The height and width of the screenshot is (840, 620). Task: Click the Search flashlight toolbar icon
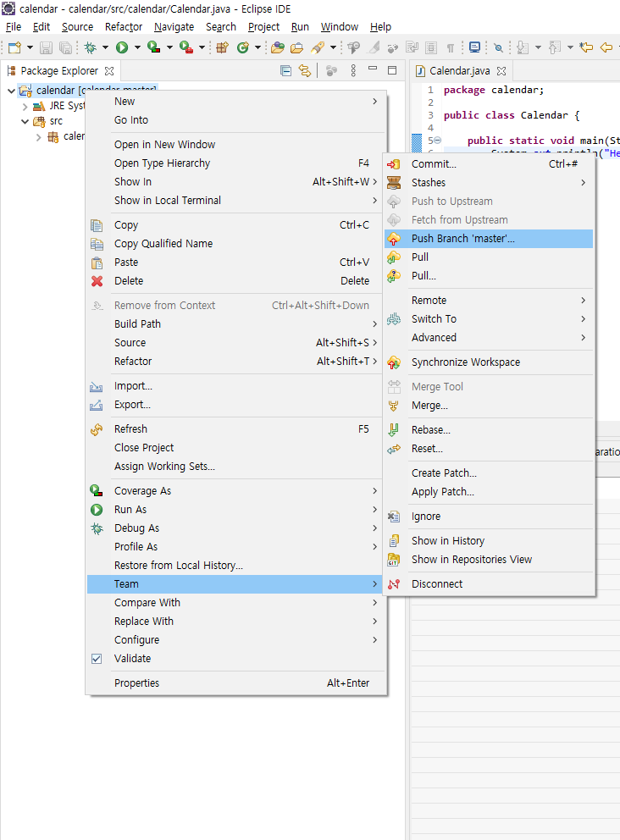(x=318, y=47)
